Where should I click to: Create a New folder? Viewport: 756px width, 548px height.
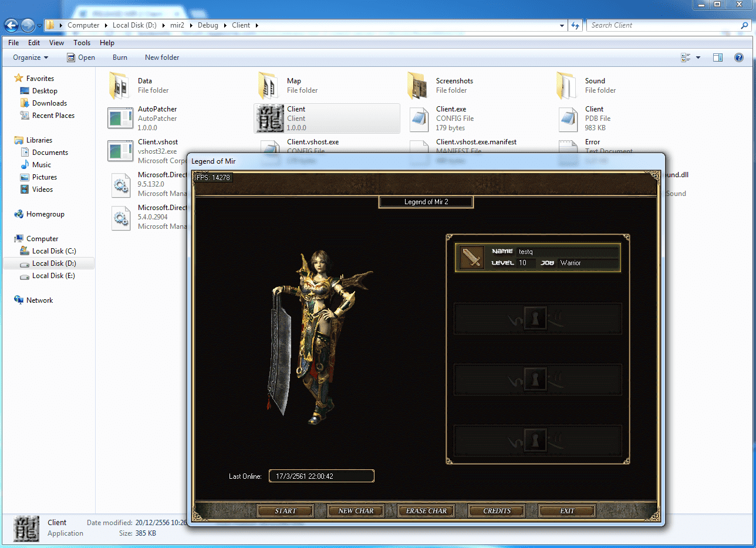pyautogui.click(x=162, y=57)
